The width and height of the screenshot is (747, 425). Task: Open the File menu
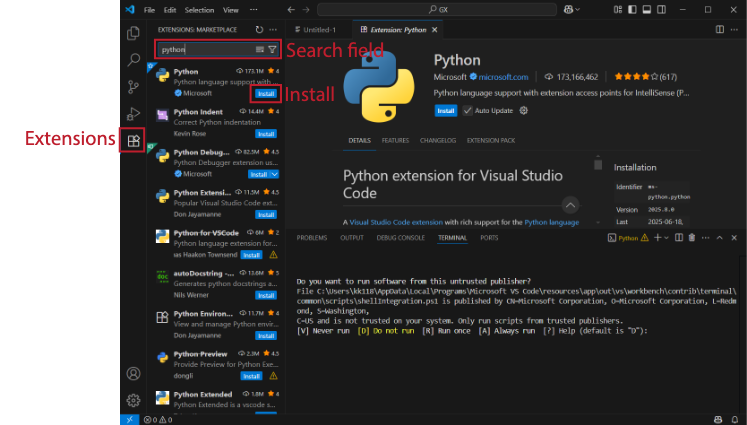[149, 10]
